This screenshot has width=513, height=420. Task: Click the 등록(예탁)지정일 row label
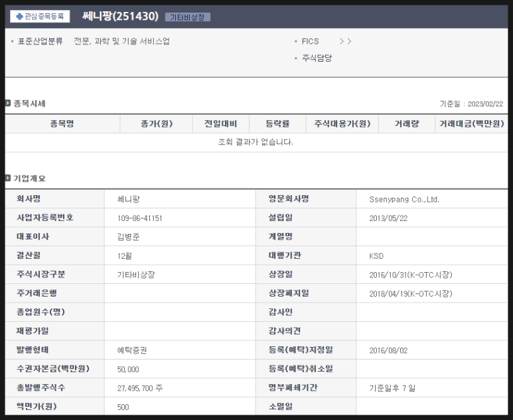[301, 350]
